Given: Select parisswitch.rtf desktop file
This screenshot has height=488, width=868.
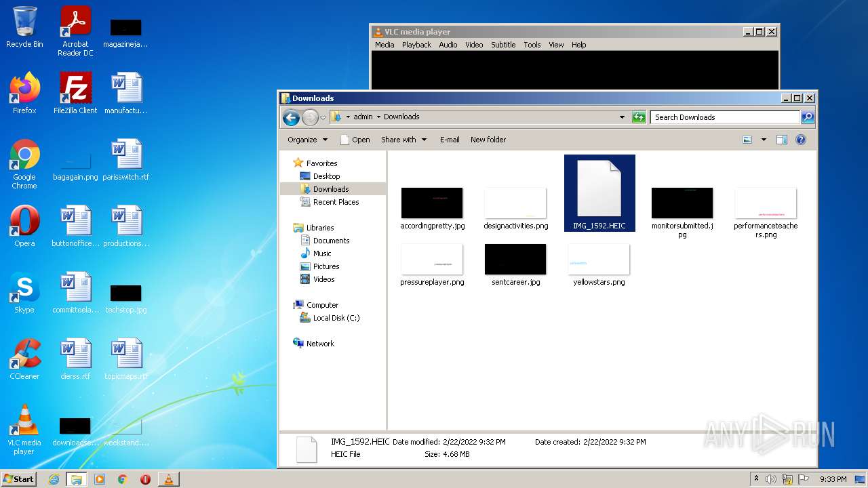Looking at the screenshot, I should [126, 159].
